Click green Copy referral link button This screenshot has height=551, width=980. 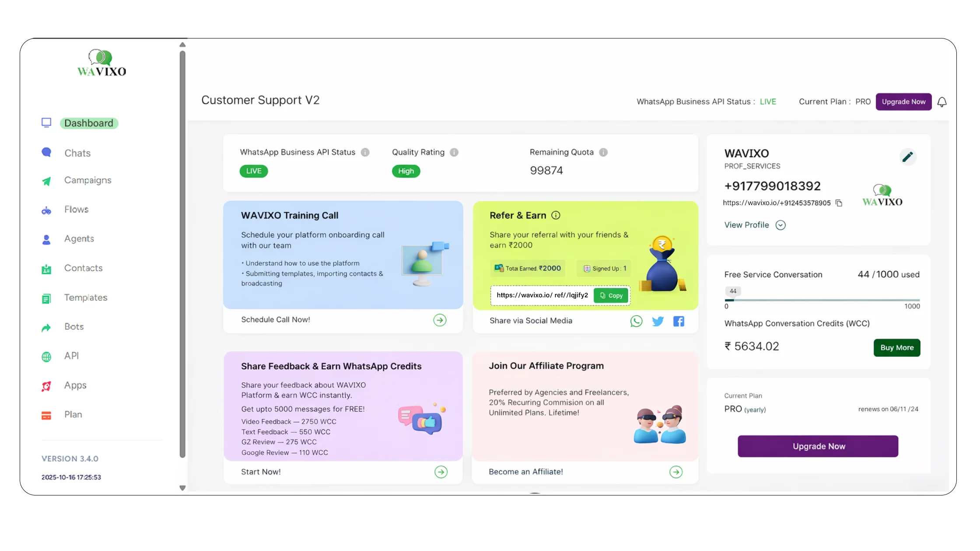611,296
